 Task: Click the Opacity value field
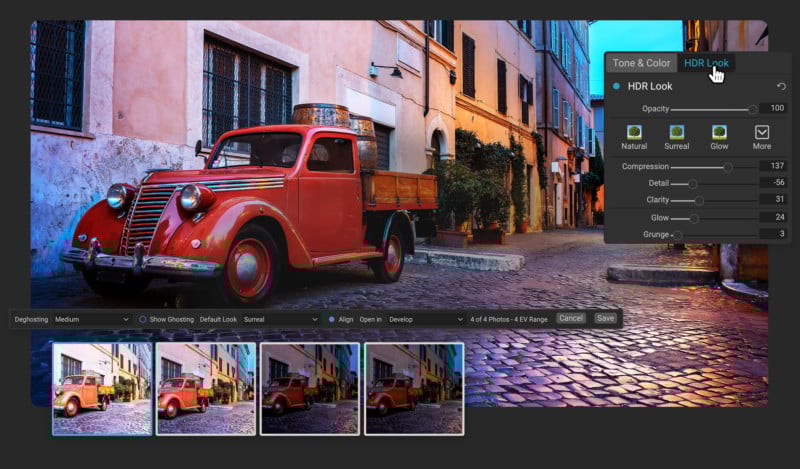tap(771, 108)
